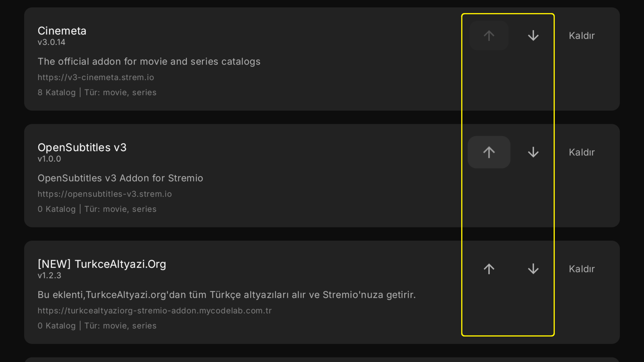Viewport: 644px width, 362px height.
Task: Open the opensubtitles-v3.strem.io URL
Action: coord(104,194)
